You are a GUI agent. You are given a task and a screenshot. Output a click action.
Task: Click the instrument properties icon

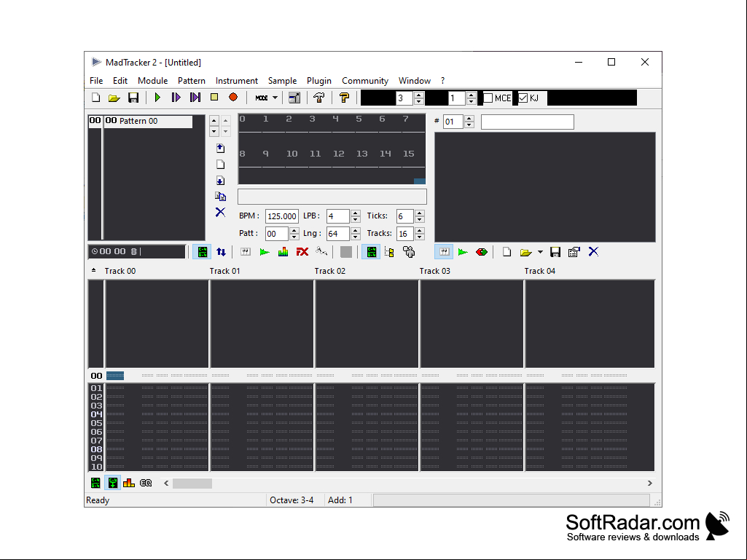click(574, 252)
